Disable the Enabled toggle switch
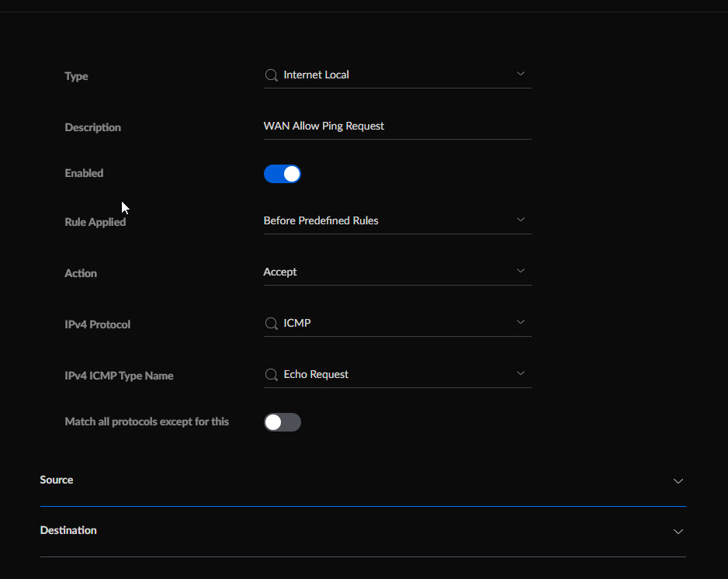This screenshot has width=728, height=579. point(283,174)
